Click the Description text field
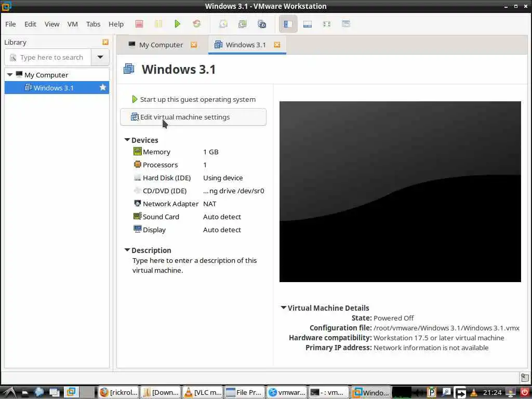 pyautogui.click(x=194, y=265)
